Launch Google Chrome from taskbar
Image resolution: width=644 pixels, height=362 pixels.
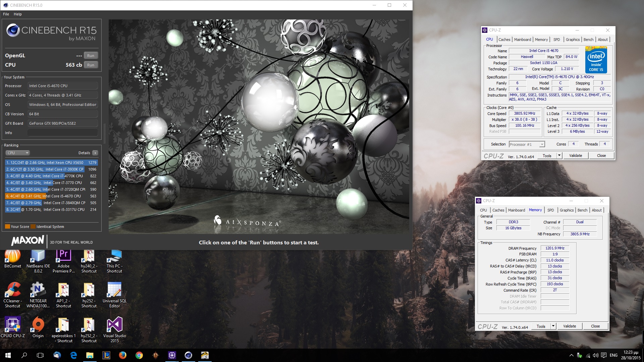pyautogui.click(x=139, y=355)
